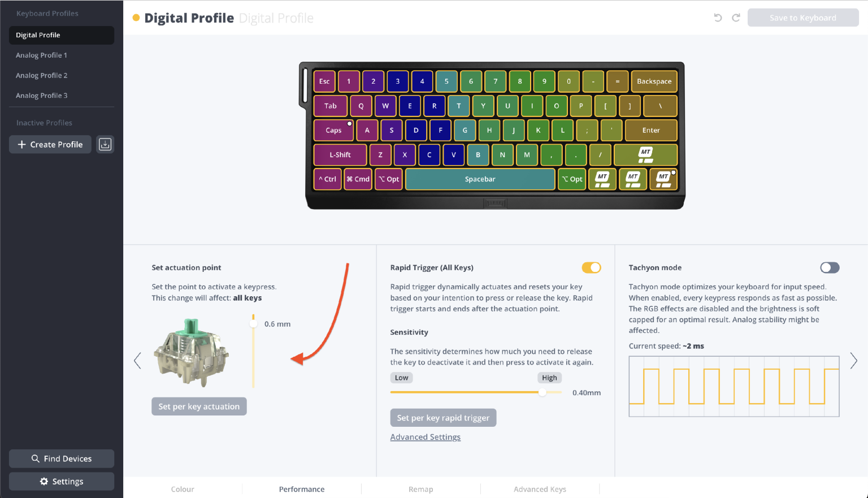Viewport: 868px width, 498px height.
Task: Open Advanced Settings link
Action: pos(425,437)
